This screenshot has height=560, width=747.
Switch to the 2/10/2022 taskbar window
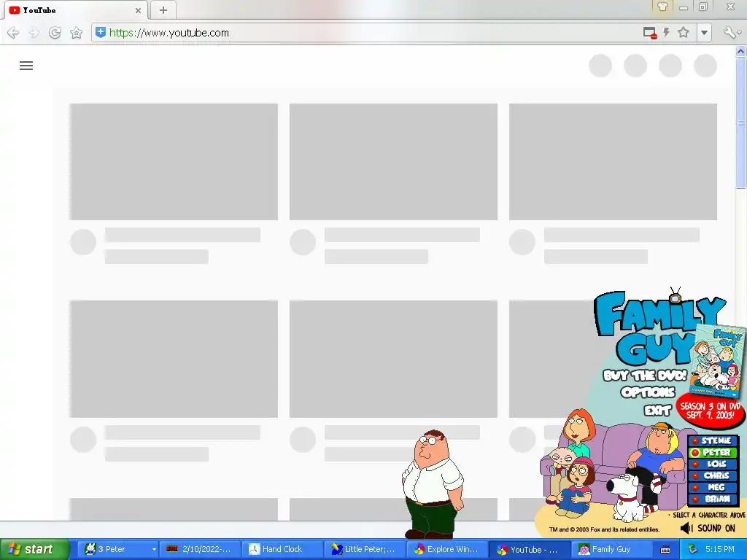[199, 549]
